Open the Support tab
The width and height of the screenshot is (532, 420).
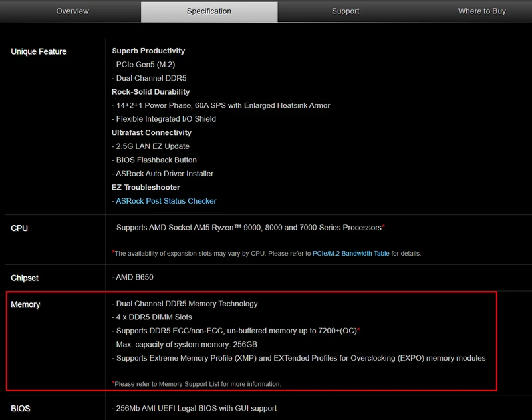pos(345,11)
